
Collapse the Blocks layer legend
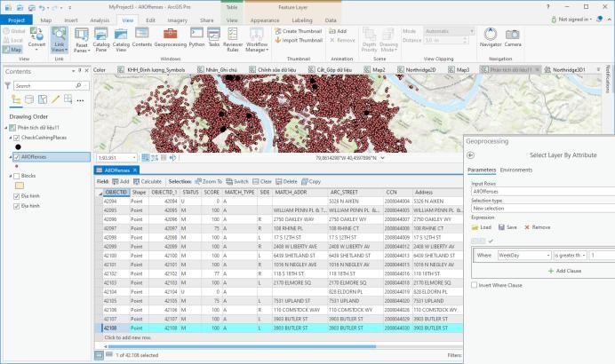[x=11, y=176]
